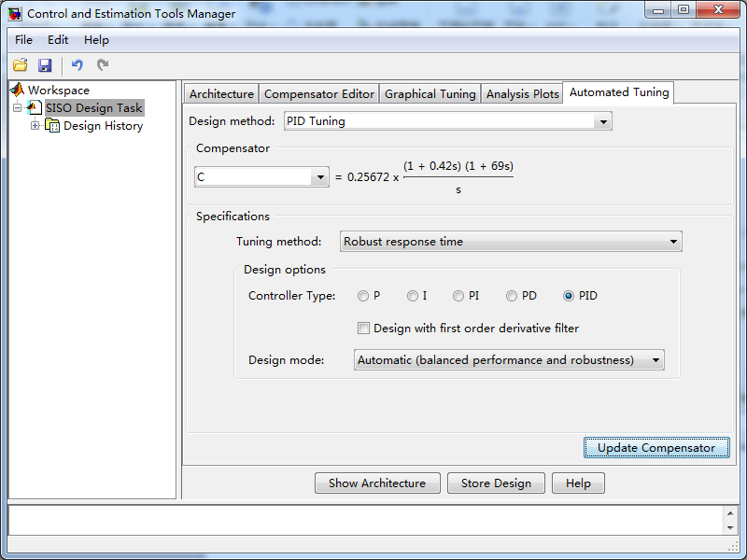Click the Help button at bottom

(x=578, y=483)
